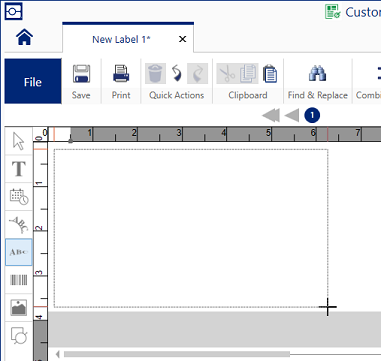381x361 pixels.
Task: Open the Home screen
Action: click(x=24, y=37)
